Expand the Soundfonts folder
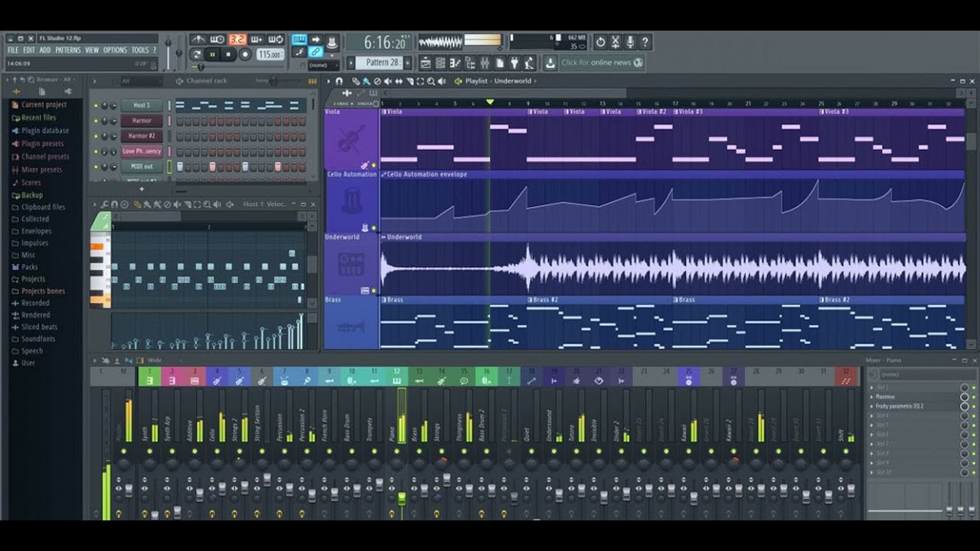Image resolution: width=980 pixels, height=551 pixels. coord(38,339)
